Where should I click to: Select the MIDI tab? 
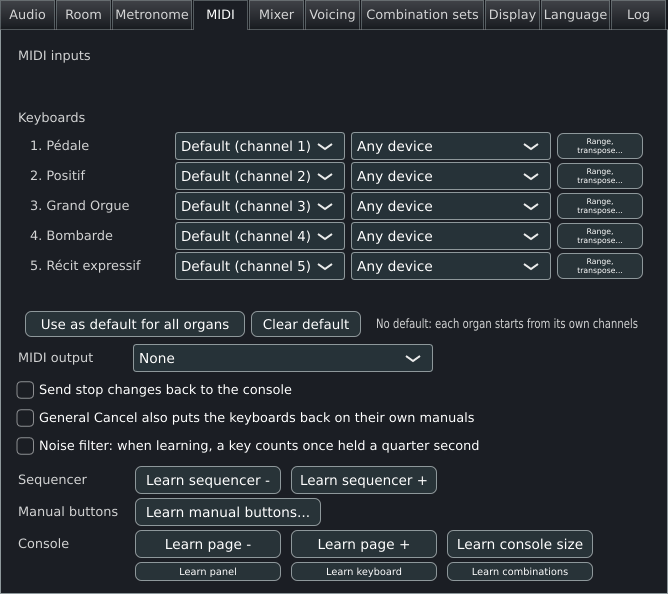pyautogui.click(x=220, y=15)
